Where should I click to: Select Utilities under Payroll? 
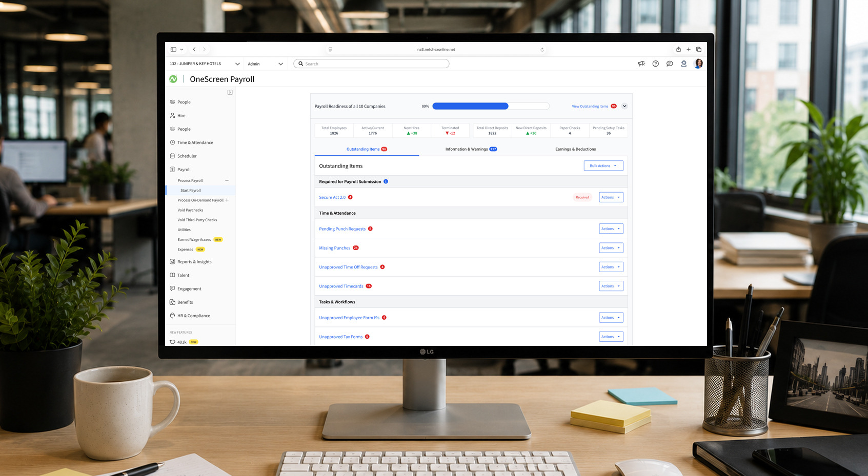point(184,230)
